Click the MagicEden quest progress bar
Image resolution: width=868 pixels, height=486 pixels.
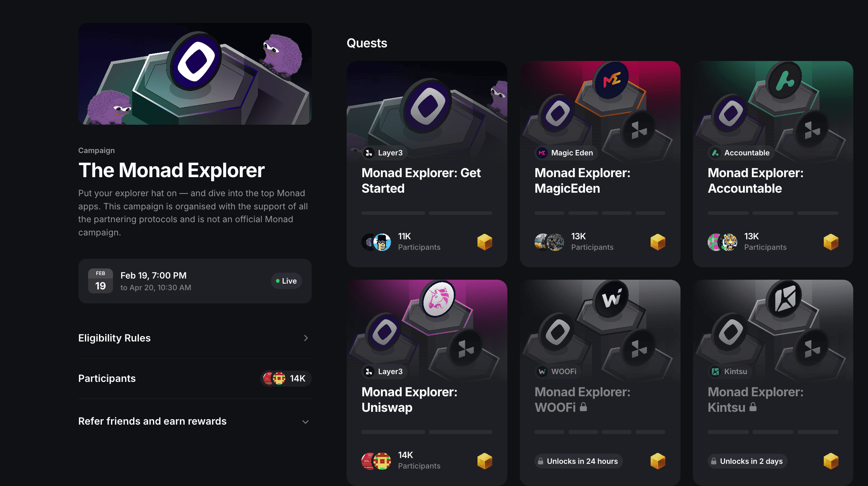pos(600,213)
